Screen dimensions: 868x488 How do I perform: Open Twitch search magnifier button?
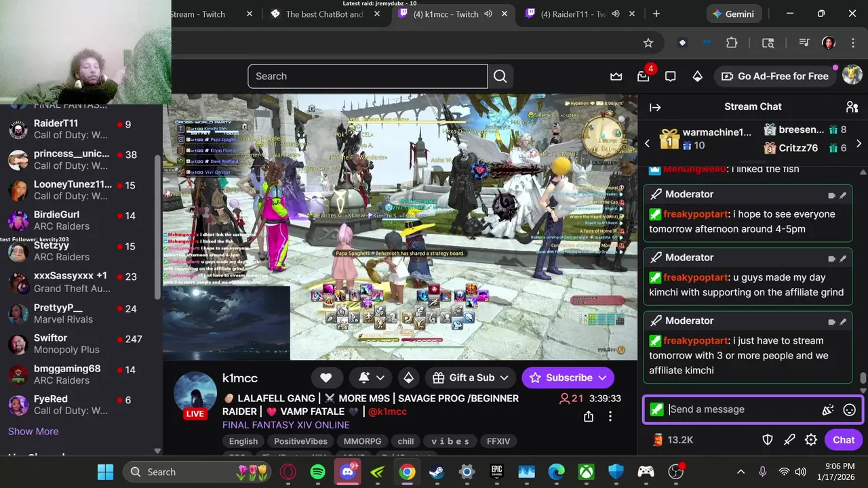point(500,77)
